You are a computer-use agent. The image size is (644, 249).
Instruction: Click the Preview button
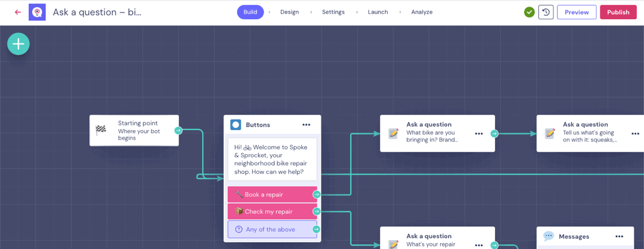click(x=577, y=13)
